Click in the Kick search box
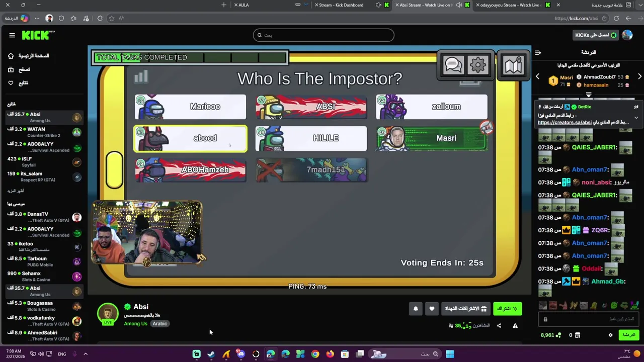The height and width of the screenshot is (362, 644). (324, 35)
